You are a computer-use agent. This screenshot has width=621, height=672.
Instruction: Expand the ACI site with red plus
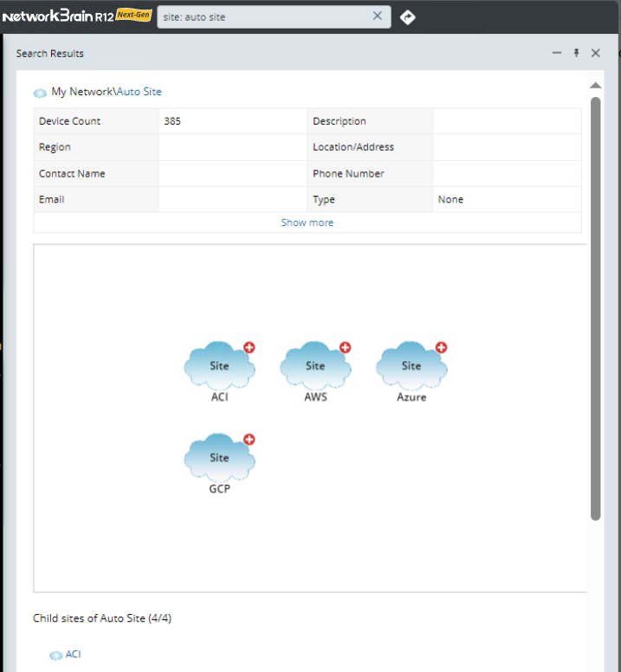(249, 347)
